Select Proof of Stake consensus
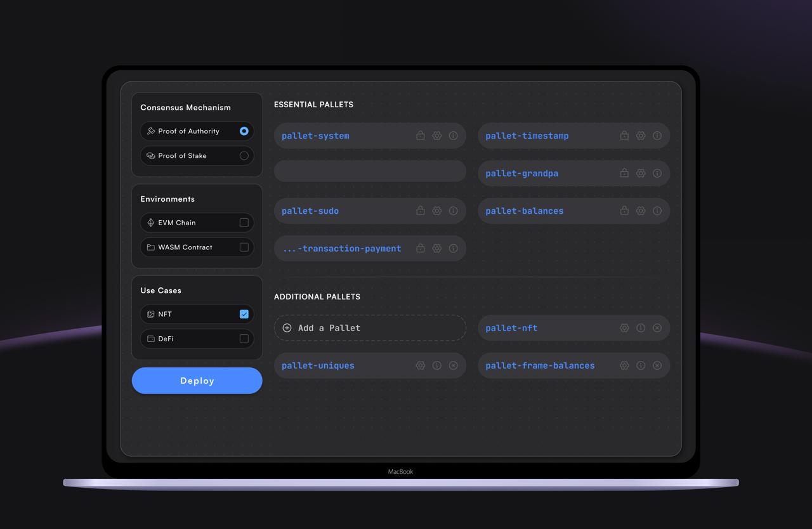 click(243, 155)
